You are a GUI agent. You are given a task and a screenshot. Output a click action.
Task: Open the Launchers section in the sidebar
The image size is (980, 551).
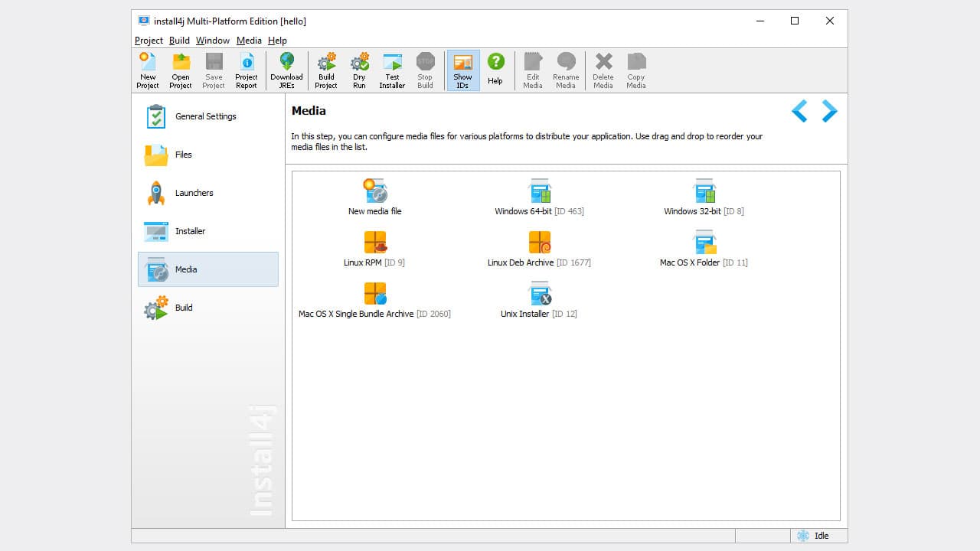[194, 193]
